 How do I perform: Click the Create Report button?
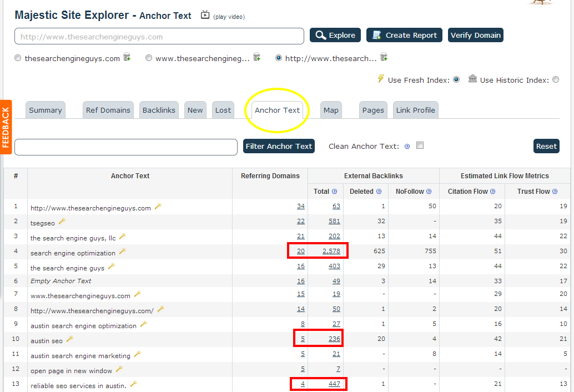[404, 35]
